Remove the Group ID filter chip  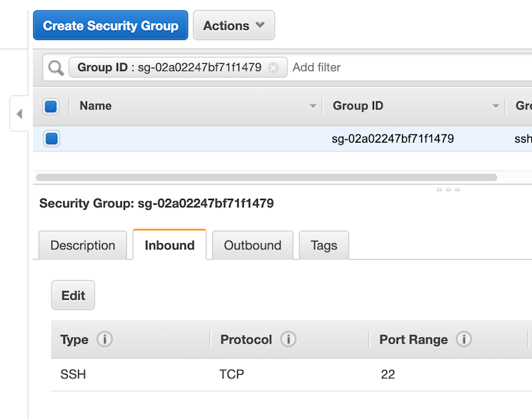pyautogui.click(x=273, y=67)
